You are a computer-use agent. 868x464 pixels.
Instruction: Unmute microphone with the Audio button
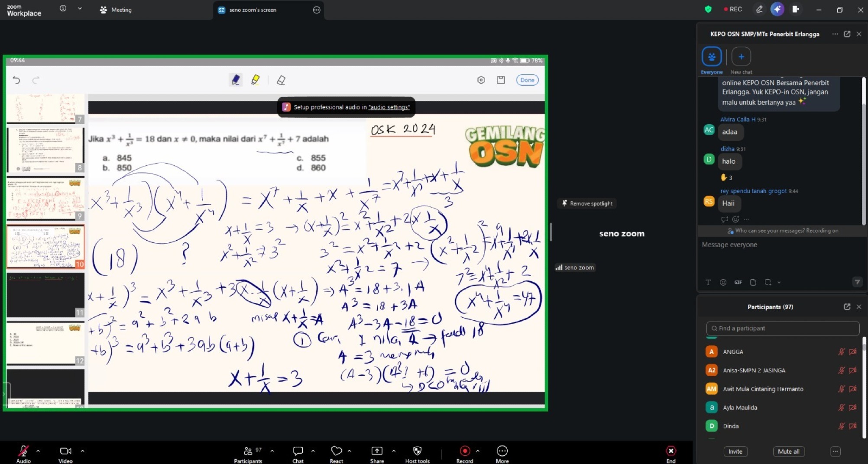(23, 454)
